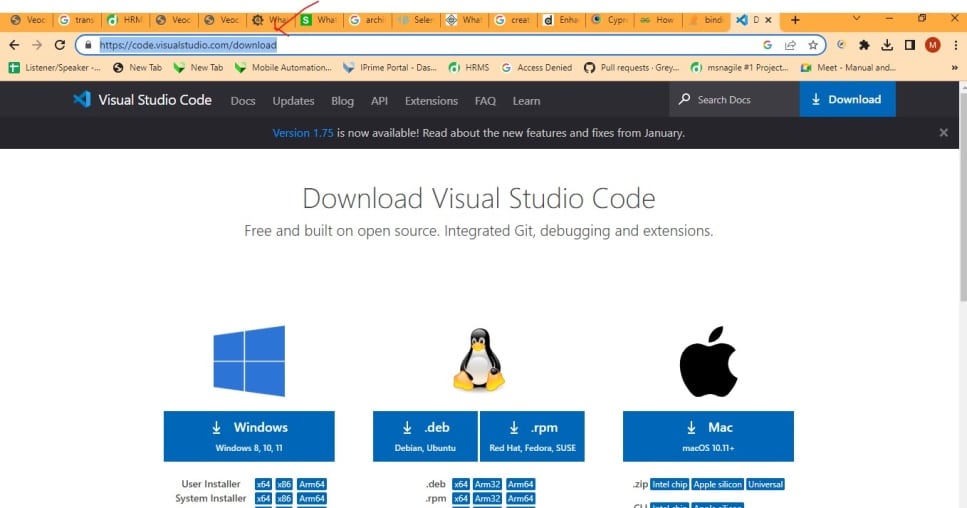The image size is (967, 508).
Task: Click the .zip Intel chip badge
Action: [670, 485]
